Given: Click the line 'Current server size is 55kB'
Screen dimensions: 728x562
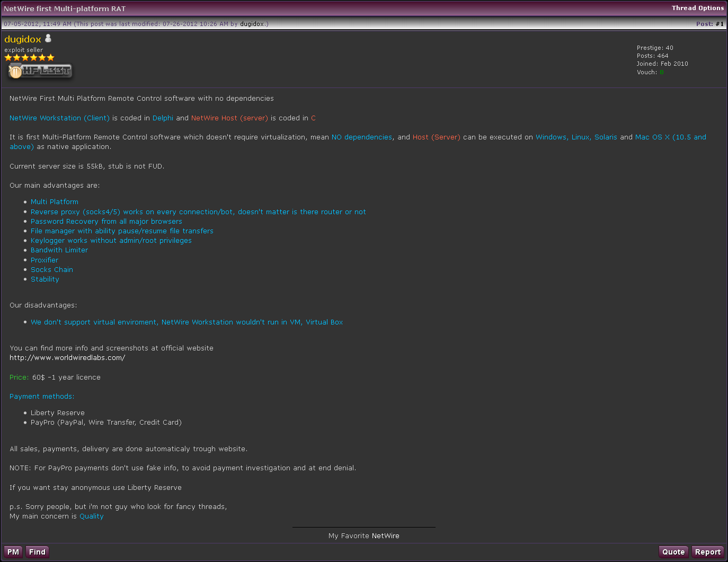Looking at the screenshot, I should [x=87, y=166].
